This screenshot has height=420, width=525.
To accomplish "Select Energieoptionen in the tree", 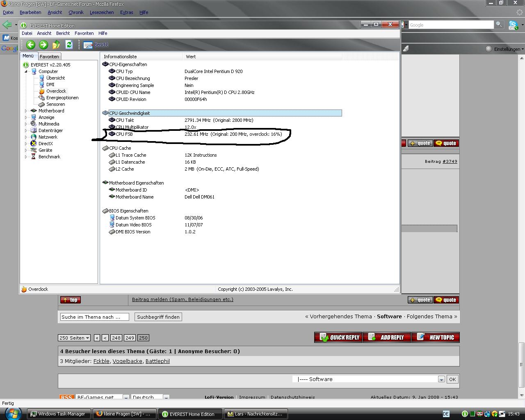I will click(62, 98).
